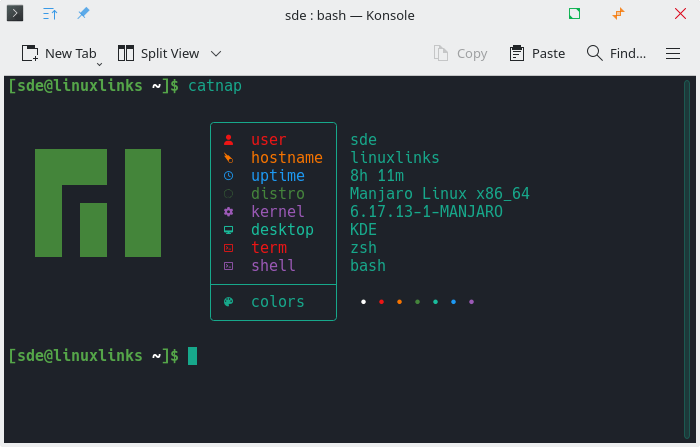Click the terminal cursor at the bash prompt
This screenshot has width=700, height=447.
click(x=193, y=355)
